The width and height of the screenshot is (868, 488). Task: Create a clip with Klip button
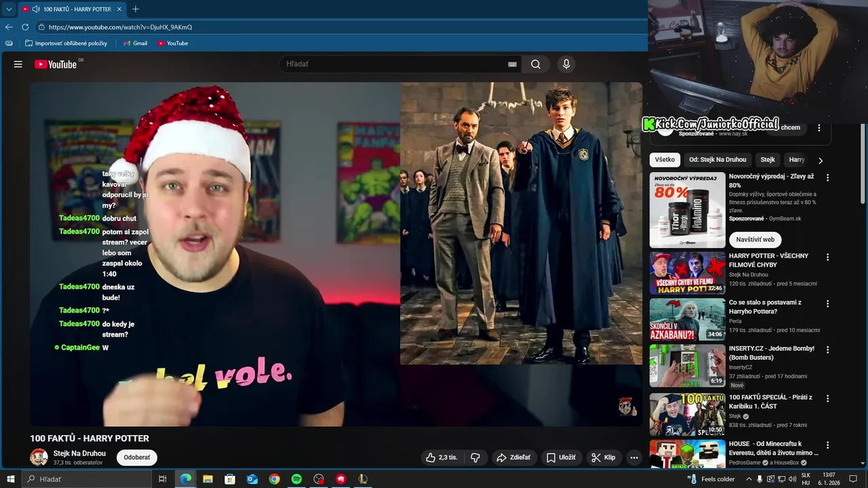tap(604, 457)
